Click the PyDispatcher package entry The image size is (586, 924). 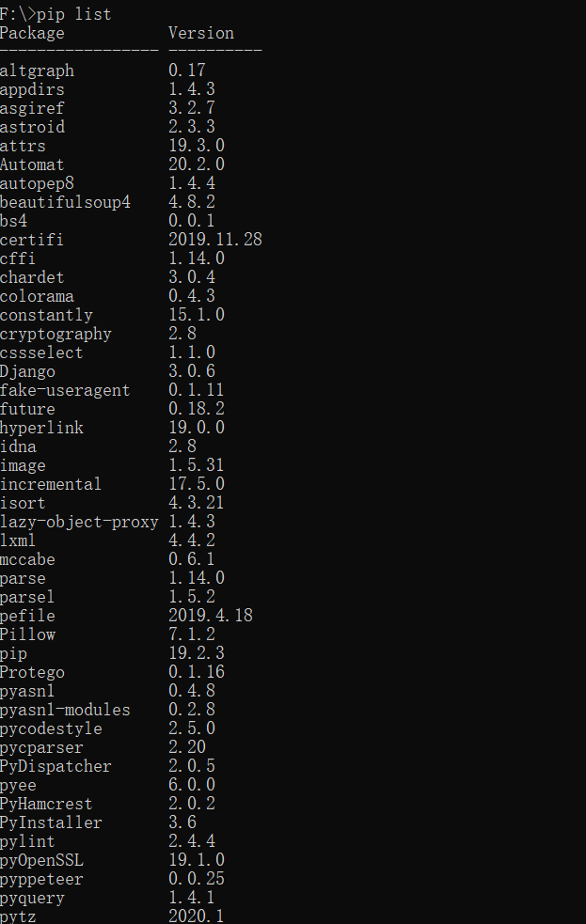55,767
